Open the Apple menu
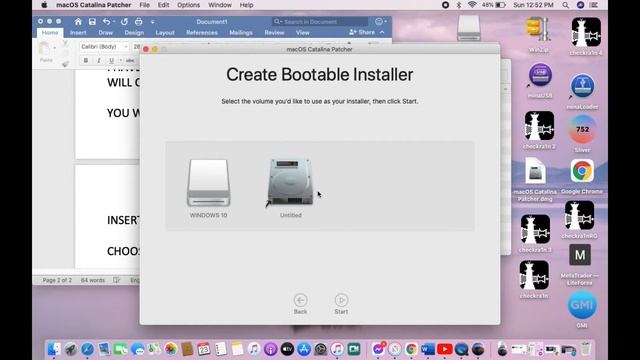640x360 pixels. (x=44, y=5)
